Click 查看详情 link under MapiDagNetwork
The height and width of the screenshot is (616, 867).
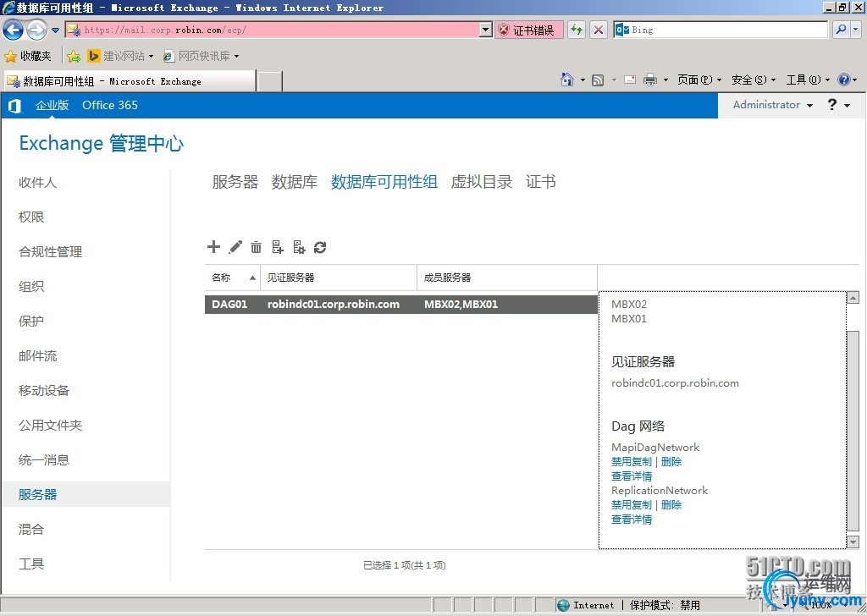[632, 476]
